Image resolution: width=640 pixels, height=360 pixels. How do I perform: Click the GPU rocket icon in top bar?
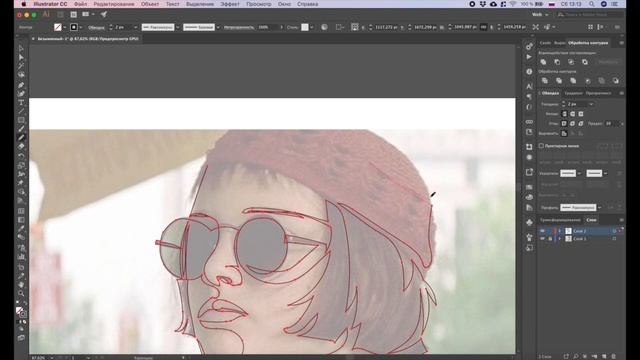click(104, 15)
